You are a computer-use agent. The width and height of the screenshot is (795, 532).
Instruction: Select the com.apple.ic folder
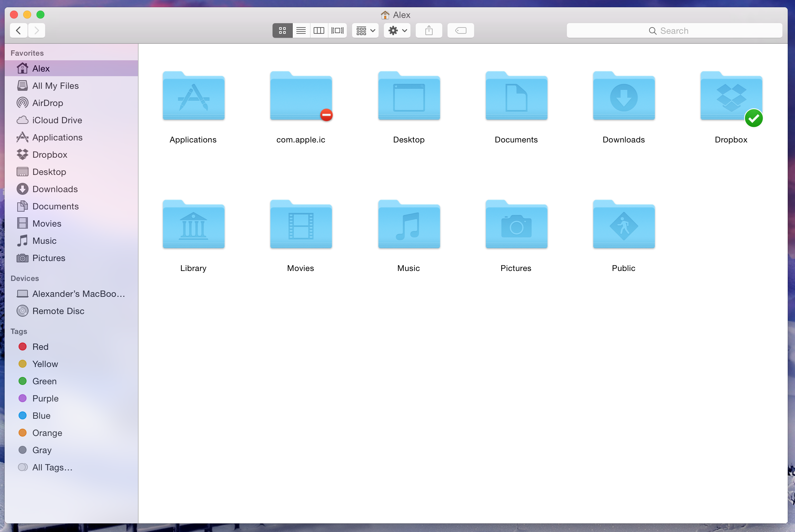click(301, 96)
